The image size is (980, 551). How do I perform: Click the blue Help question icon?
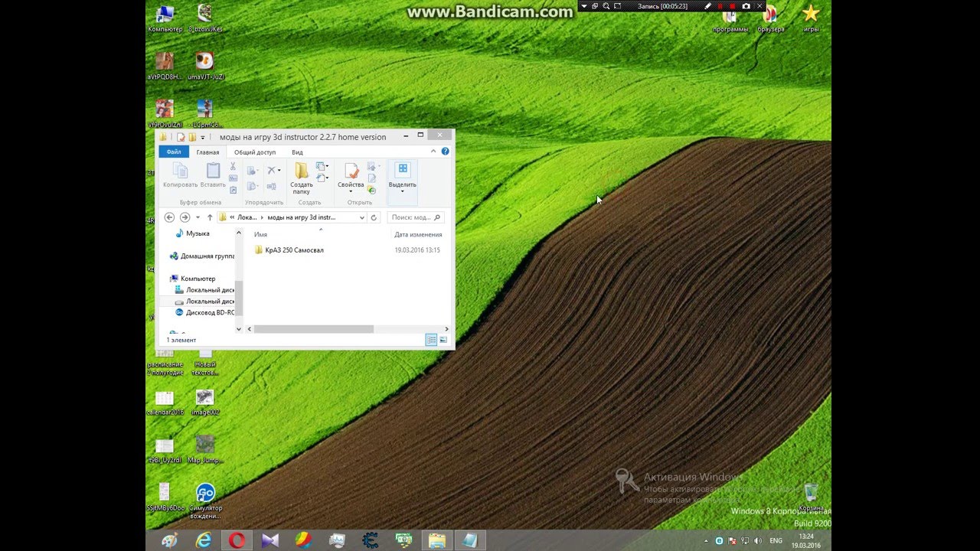(x=446, y=152)
